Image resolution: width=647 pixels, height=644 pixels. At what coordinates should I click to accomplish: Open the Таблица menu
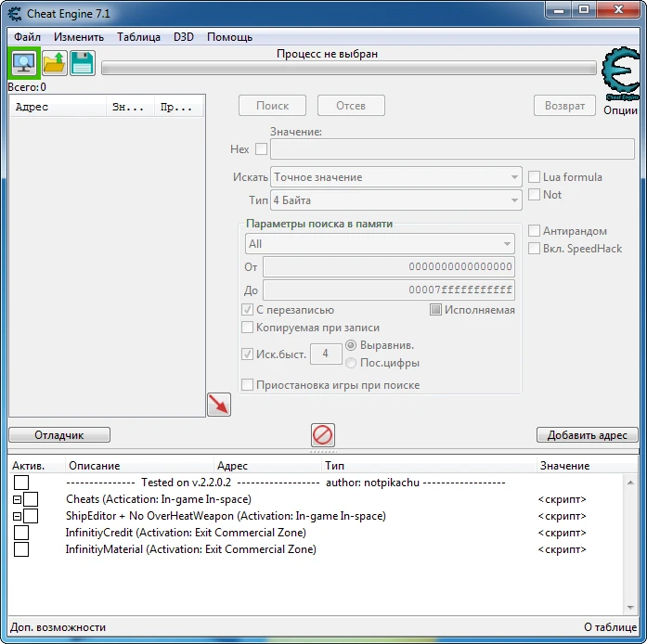click(x=138, y=37)
